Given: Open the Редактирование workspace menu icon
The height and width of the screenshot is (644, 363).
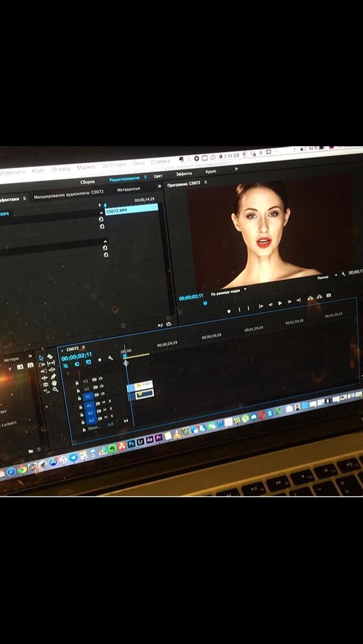Looking at the screenshot, I should click(145, 177).
